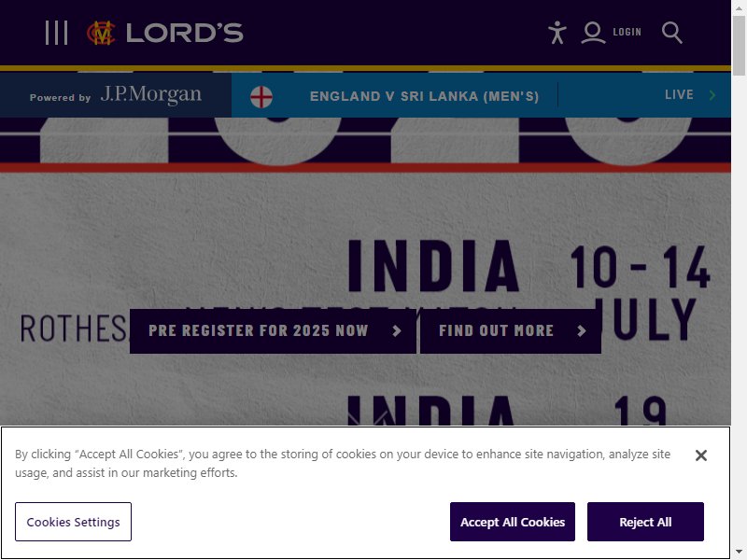Click the page vertical scrollbar thumb
The width and height of the screenshot is (747, 560).
pyautogui.click(x=739, y=45)
